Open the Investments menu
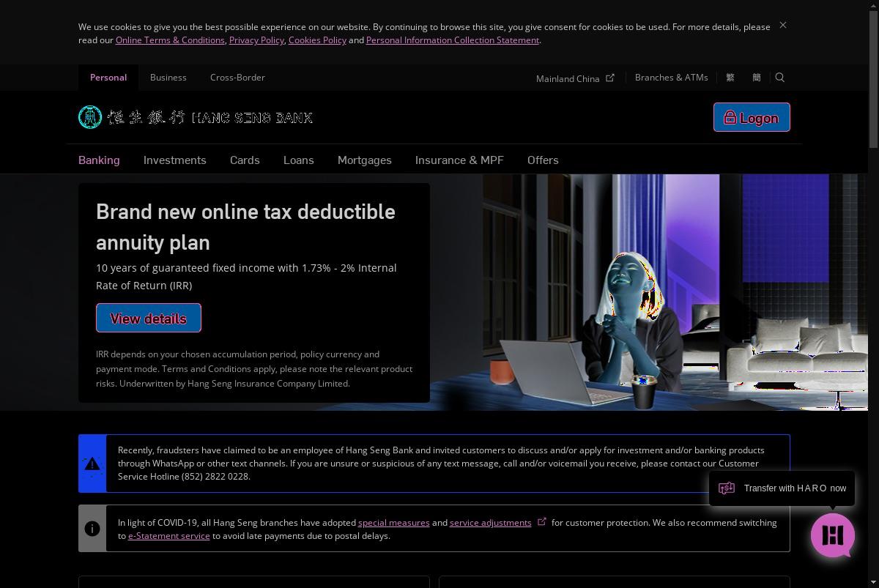The height and width of the screenshot is (588, 879). [175, 160]
